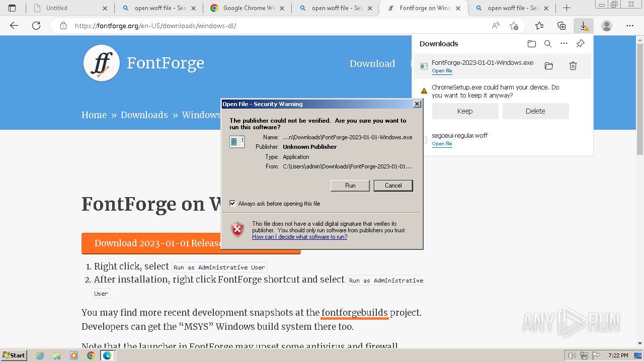Open File Explorer in taskbar
Screen dimensions: 644x362
57,355
